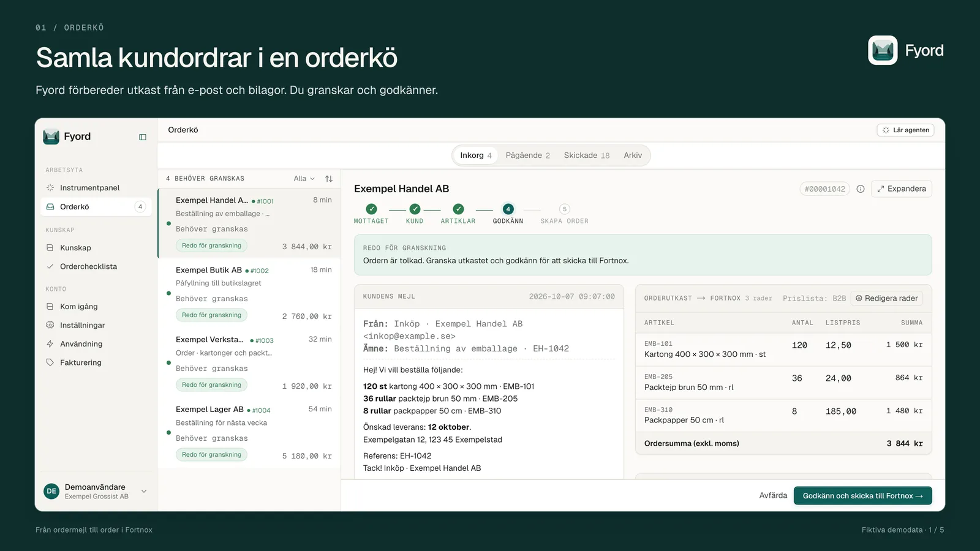Expand the order detail view

[x=902, y=189]
